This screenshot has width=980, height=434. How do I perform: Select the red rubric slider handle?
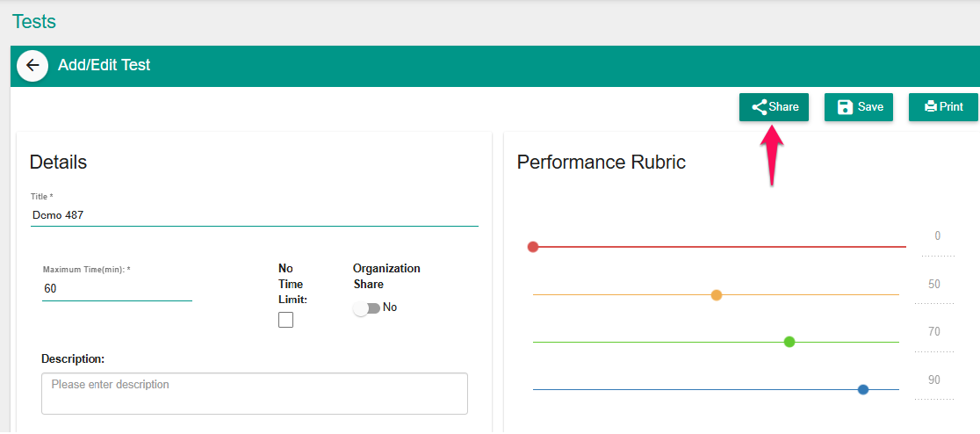pos(532,247)
